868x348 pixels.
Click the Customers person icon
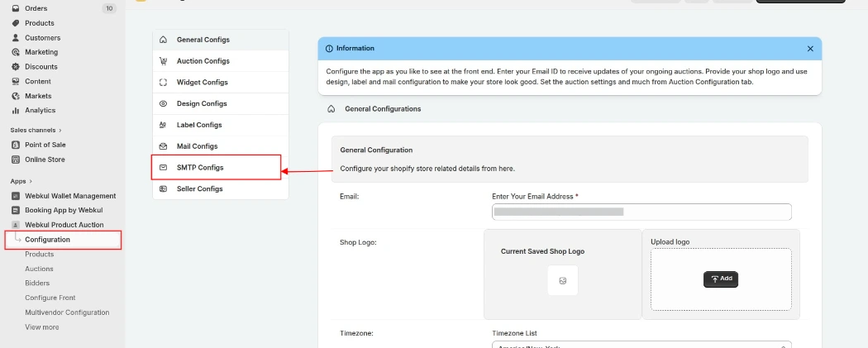(x=16, y=38)
